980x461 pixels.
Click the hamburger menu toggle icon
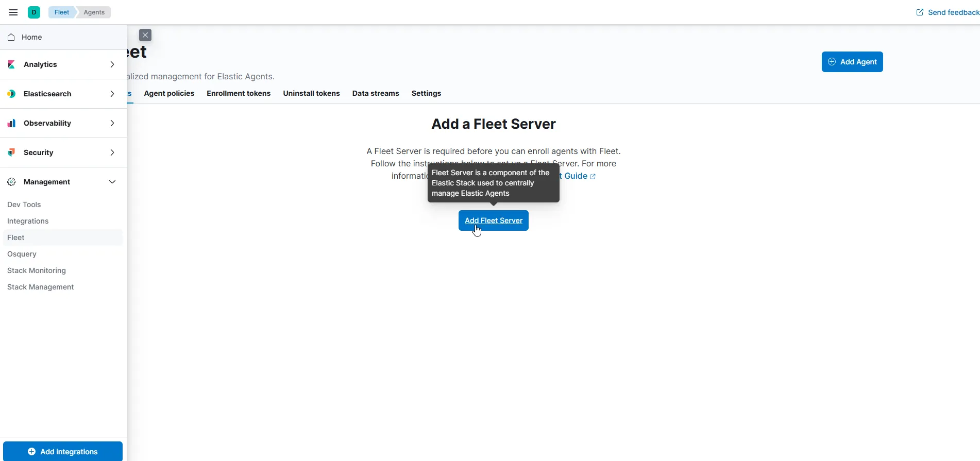point(13,12)
